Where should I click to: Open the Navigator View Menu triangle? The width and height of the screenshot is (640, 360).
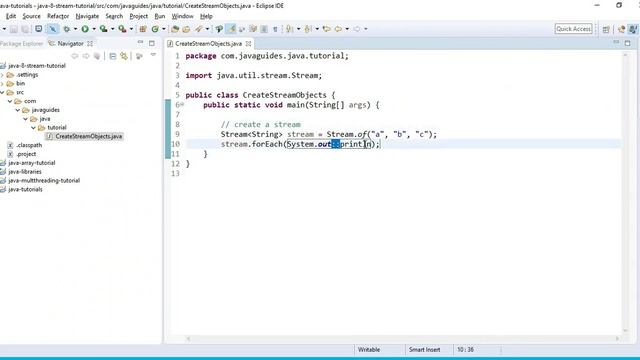153,55
